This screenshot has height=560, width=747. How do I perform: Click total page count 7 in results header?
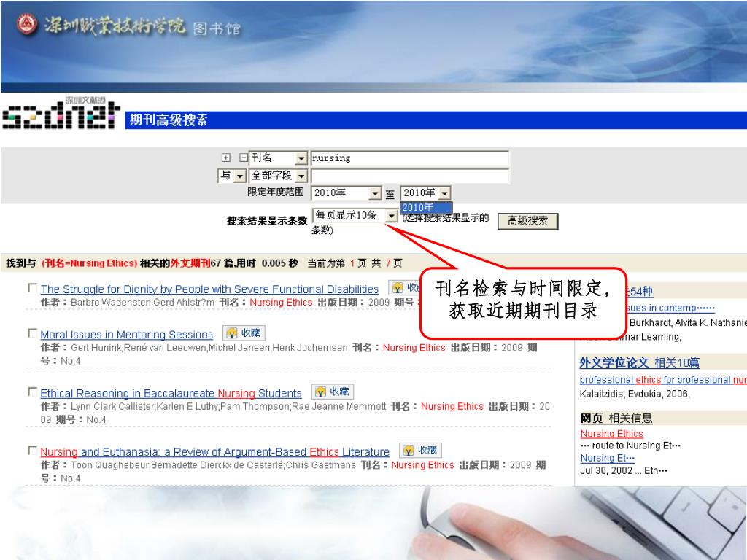click(388, 263)
